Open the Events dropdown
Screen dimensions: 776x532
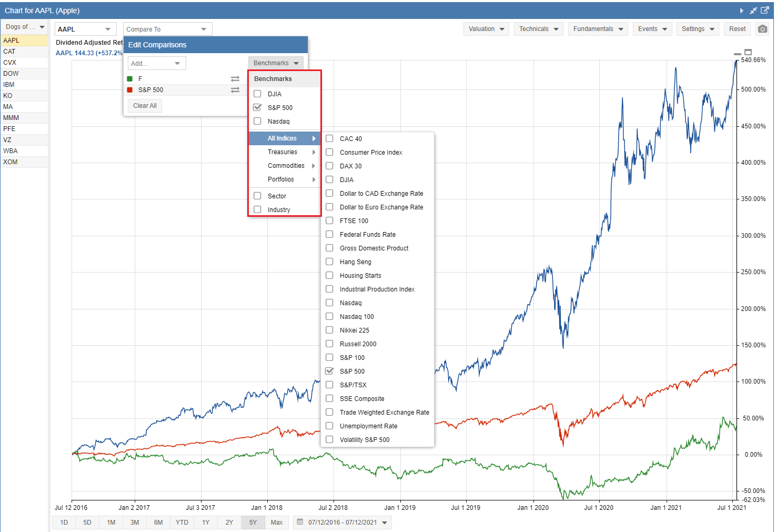click(652, 29)
